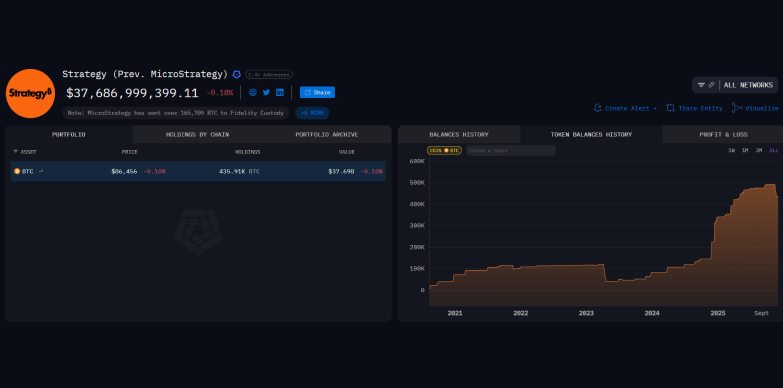Click the Trace Entity icon

pyautogui.click(x=670, y=108)
